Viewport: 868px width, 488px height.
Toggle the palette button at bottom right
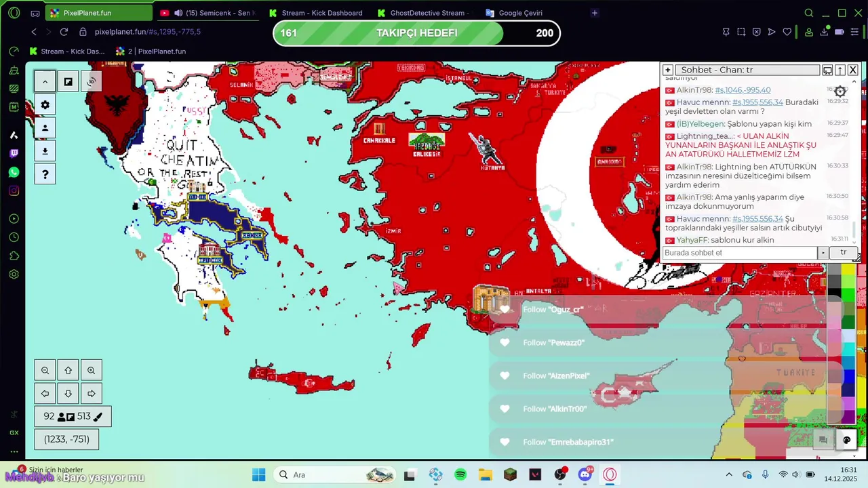point(846,439)
